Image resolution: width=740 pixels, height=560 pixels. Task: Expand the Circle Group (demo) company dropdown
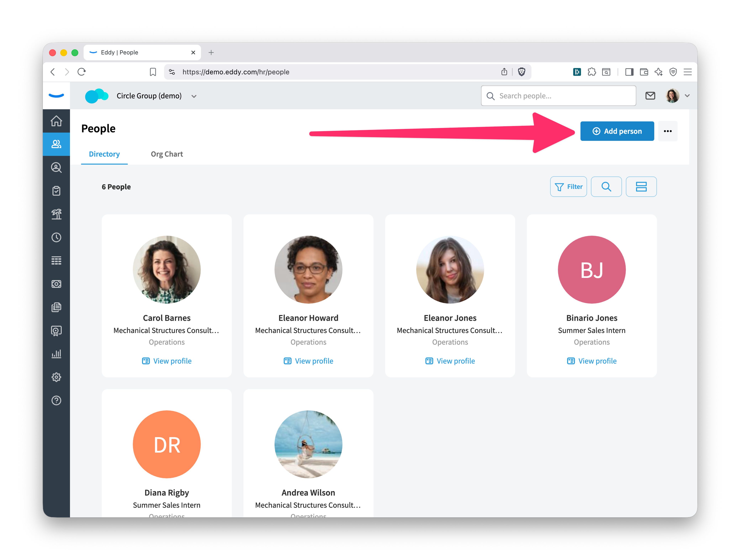pyautogui.click(x=194, y=96)
